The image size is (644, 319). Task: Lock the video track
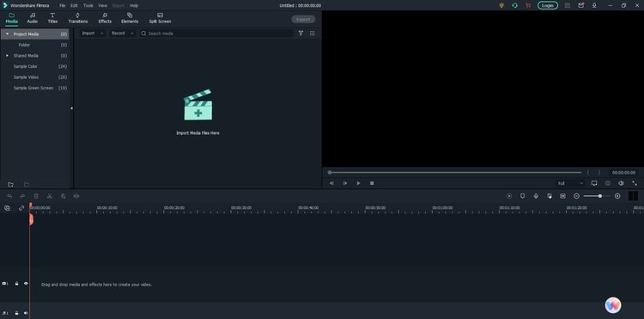point(16,284)
